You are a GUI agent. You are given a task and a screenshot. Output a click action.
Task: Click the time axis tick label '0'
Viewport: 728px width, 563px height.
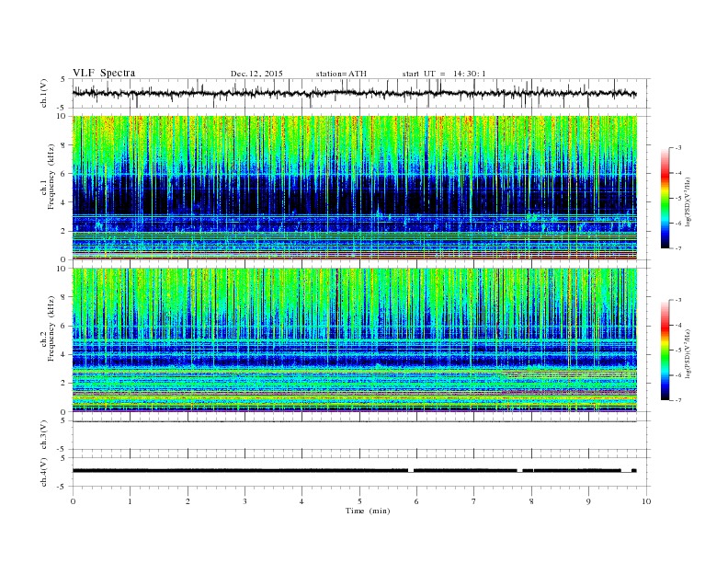73,501
